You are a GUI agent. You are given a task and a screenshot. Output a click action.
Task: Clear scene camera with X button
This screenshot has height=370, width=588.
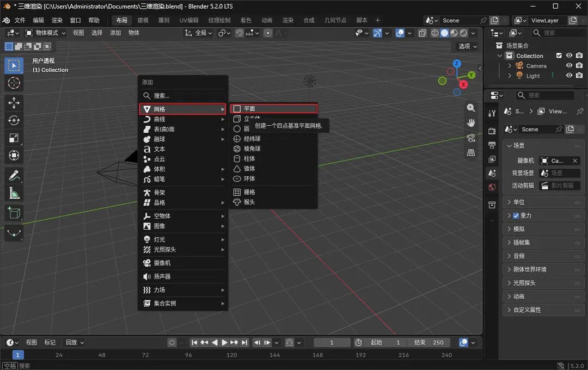point(575,161)
